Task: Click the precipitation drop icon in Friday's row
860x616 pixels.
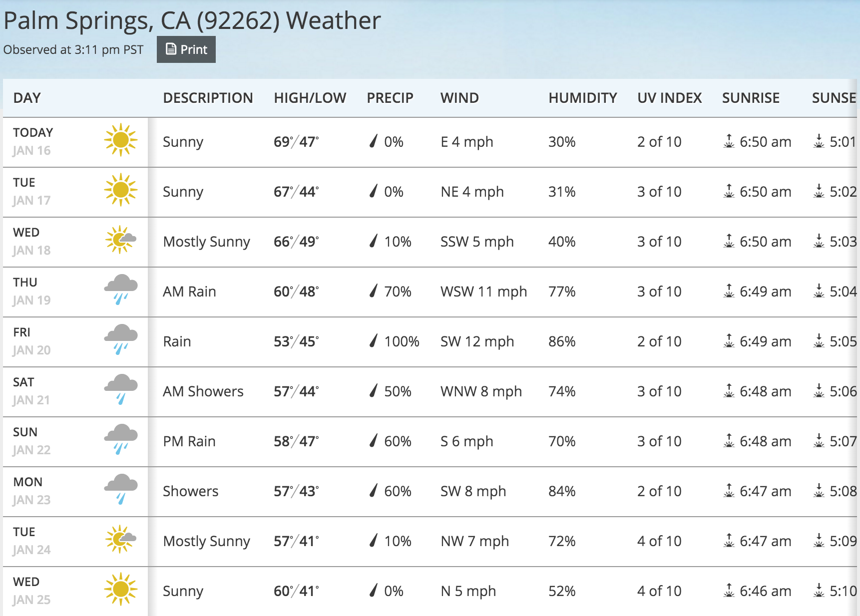Action: click(x=373, y=341)
